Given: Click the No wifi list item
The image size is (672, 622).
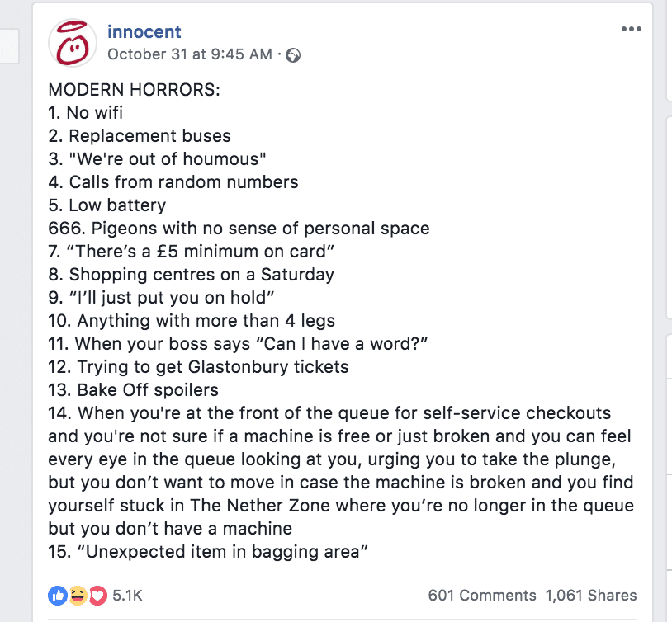Looking at the screenshot, I should (x=85, y=113).
